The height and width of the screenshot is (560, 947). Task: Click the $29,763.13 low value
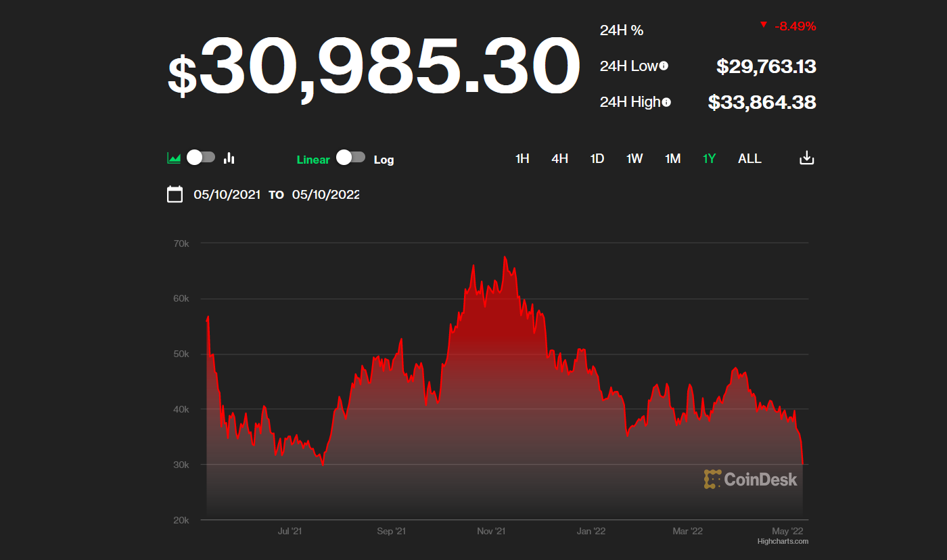[x=766, y=66]
